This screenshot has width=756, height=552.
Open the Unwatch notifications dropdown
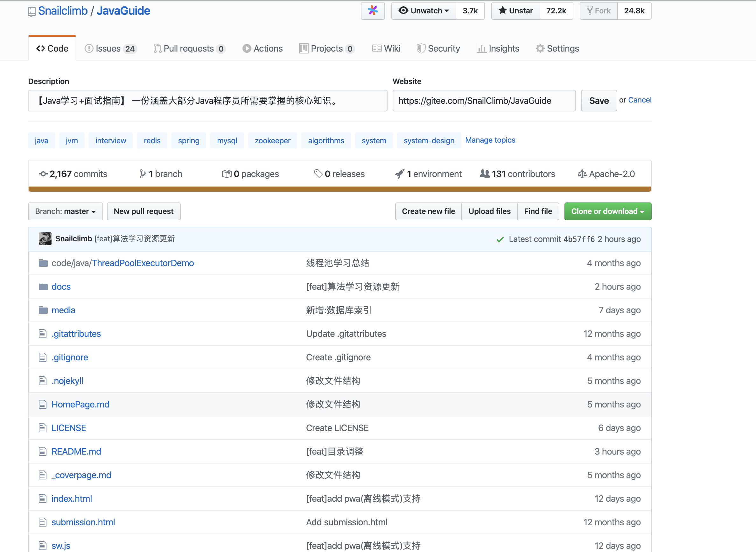point(424,11)
